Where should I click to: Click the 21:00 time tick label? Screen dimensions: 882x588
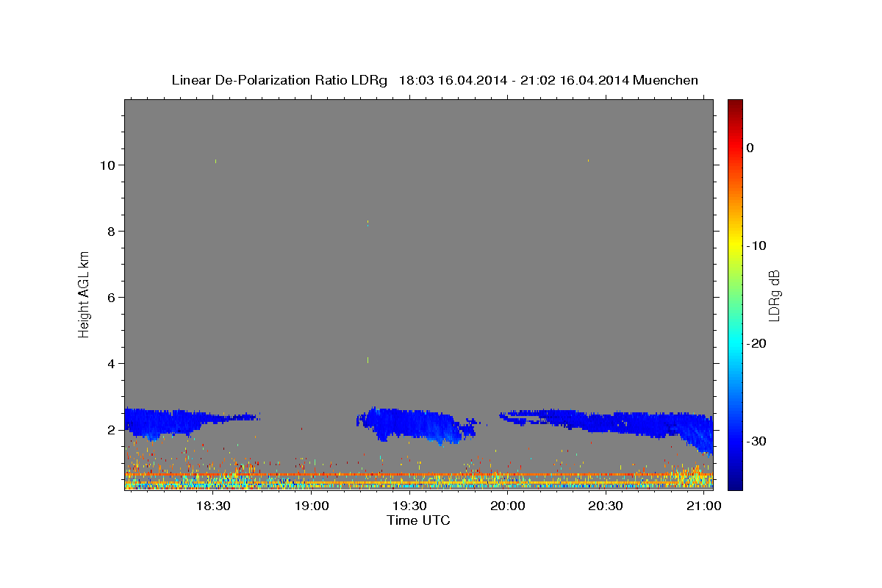(704, 506)
